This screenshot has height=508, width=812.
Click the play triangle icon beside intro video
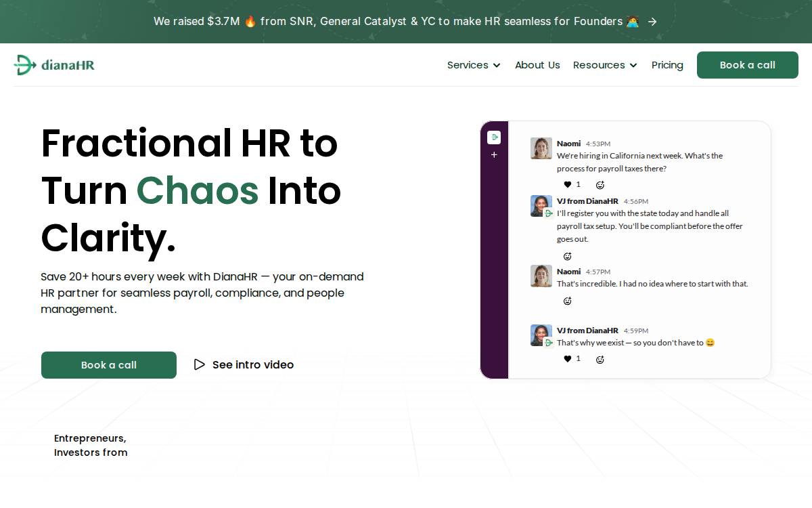(x=199, y=364)
